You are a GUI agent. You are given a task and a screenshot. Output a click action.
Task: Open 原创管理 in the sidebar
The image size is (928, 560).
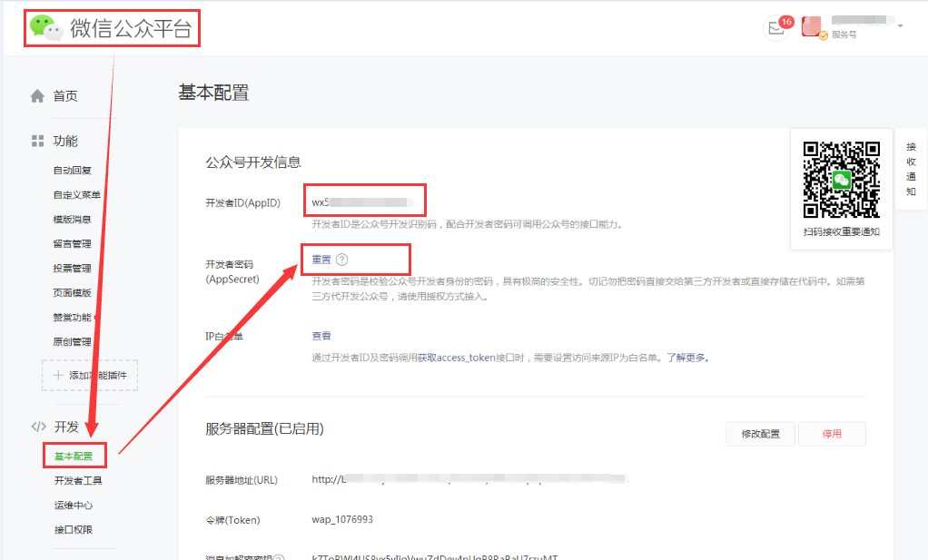click(73, 342)
